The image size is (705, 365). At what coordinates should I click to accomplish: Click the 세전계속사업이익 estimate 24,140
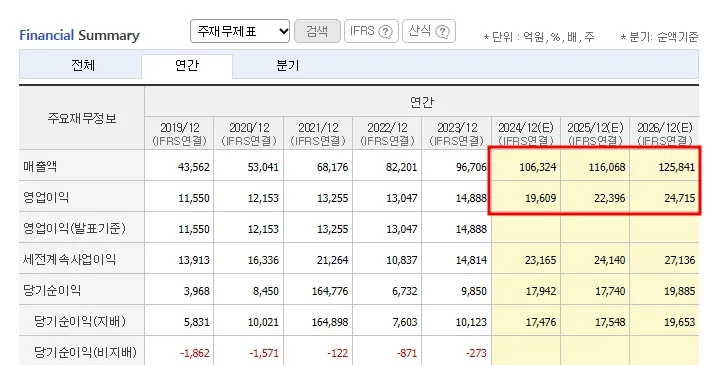click(610, 260)
